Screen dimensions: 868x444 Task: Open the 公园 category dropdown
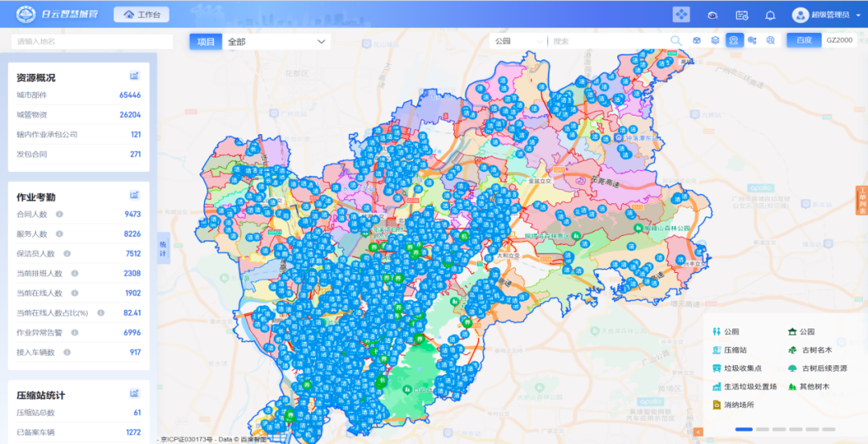(518, 41)
